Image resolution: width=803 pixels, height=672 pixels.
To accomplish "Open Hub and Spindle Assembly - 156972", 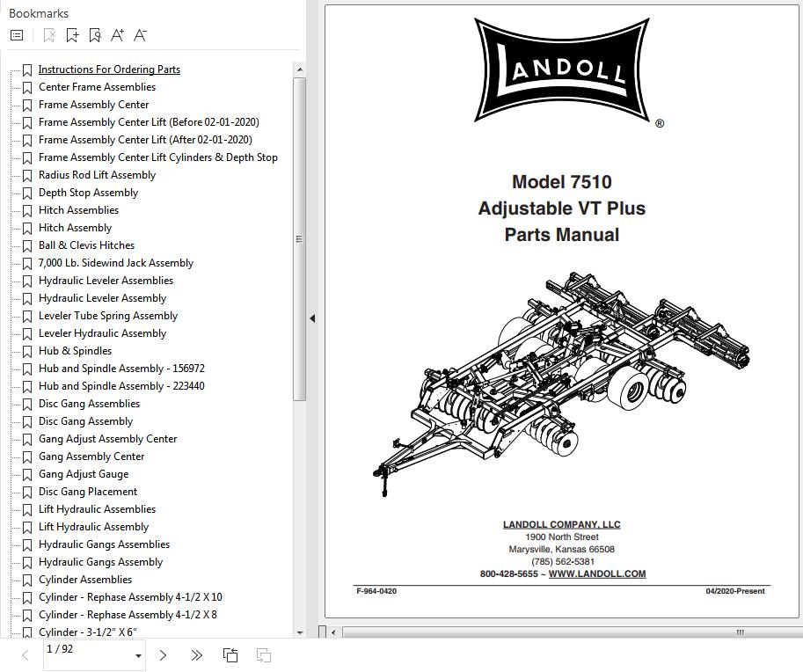I will pyautogui.click(x=122, y=369).
